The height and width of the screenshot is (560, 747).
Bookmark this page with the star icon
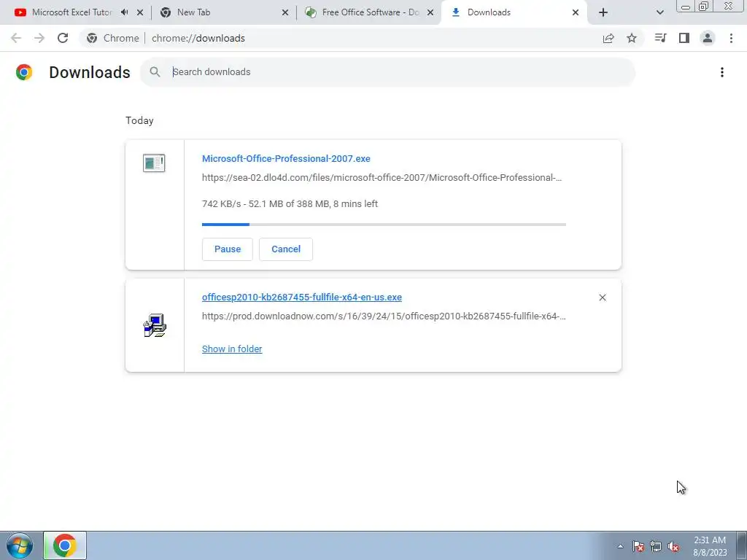coord(632,38)
